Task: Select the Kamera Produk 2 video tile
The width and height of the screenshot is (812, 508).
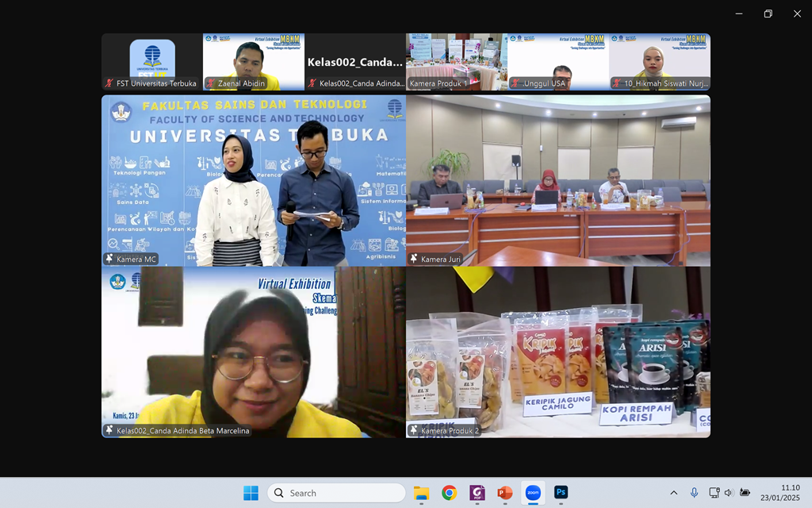Action: [x=558, y=352]
